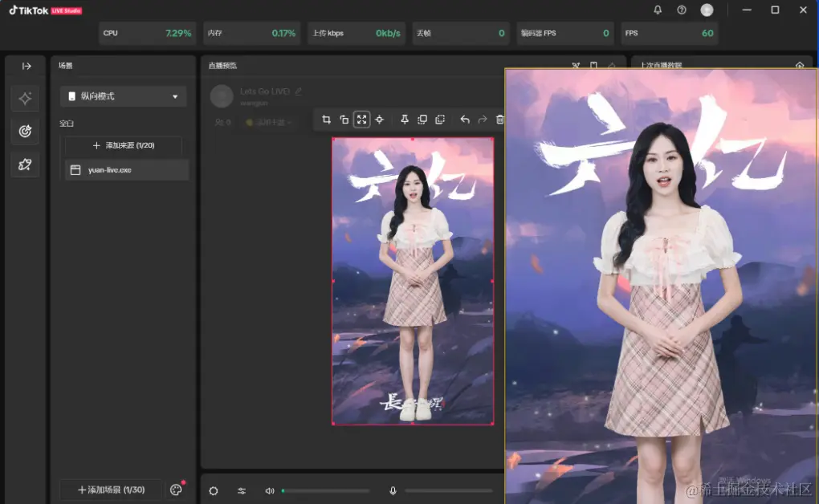Mute the microphone icon
This screenshot has width=819, height=504.
pos(393,491)
